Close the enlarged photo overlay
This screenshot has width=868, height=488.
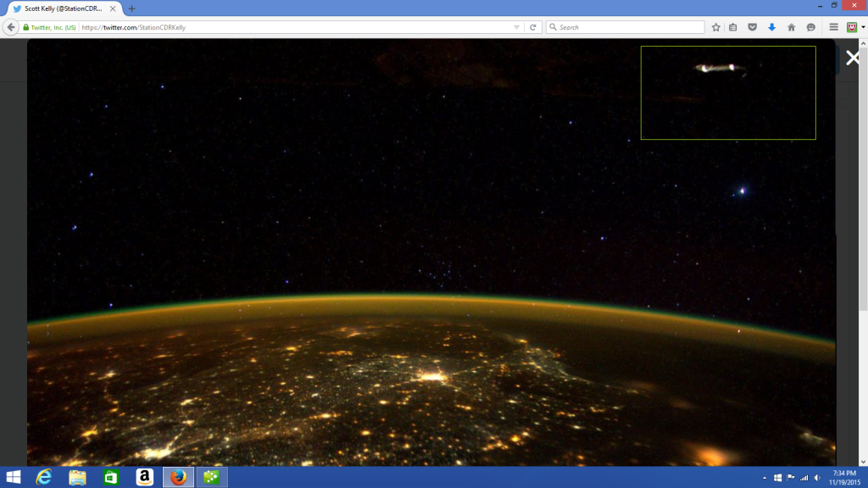852,58
